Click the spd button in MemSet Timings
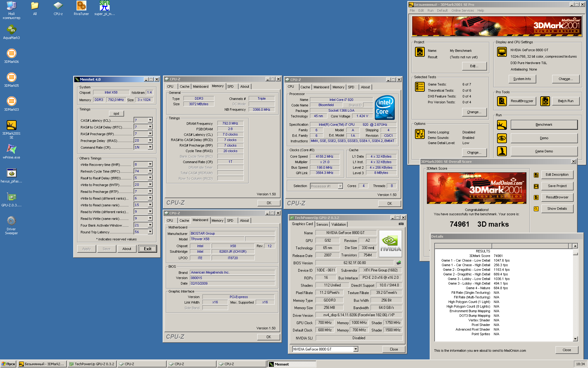 coord(116,113)
